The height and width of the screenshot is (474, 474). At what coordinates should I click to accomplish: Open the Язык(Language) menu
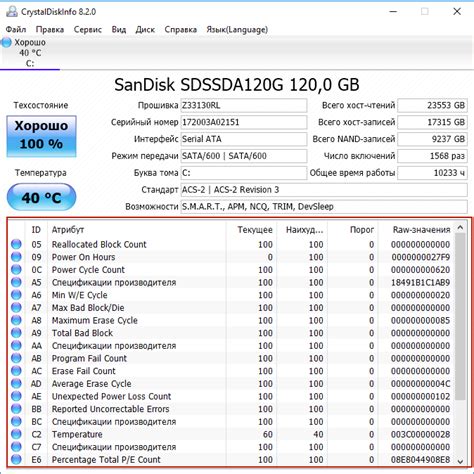click(x=237, y=30)
